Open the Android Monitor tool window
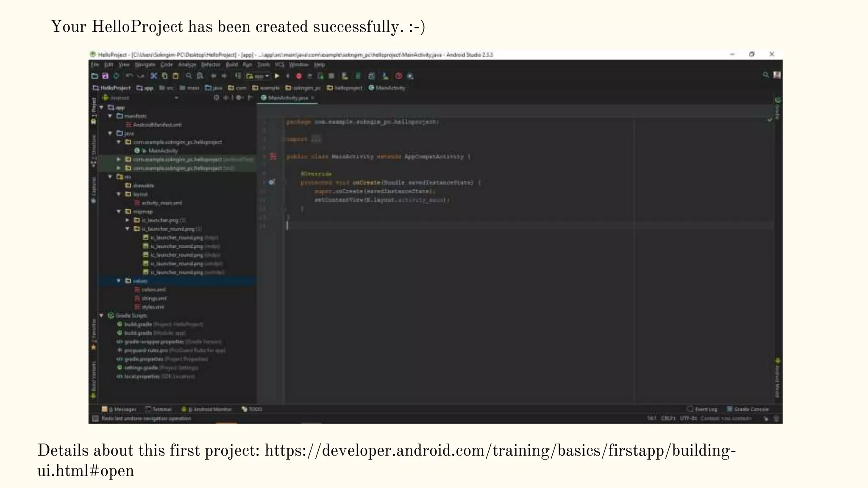The image size is (868, 488). pos(207,409)
